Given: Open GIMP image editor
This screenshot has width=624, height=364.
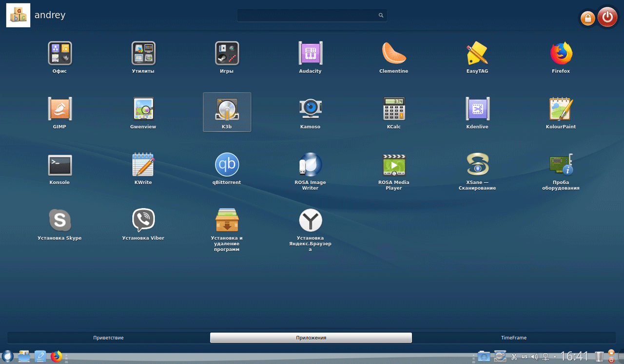Looking at the screenshot, I should coord(59,109).
